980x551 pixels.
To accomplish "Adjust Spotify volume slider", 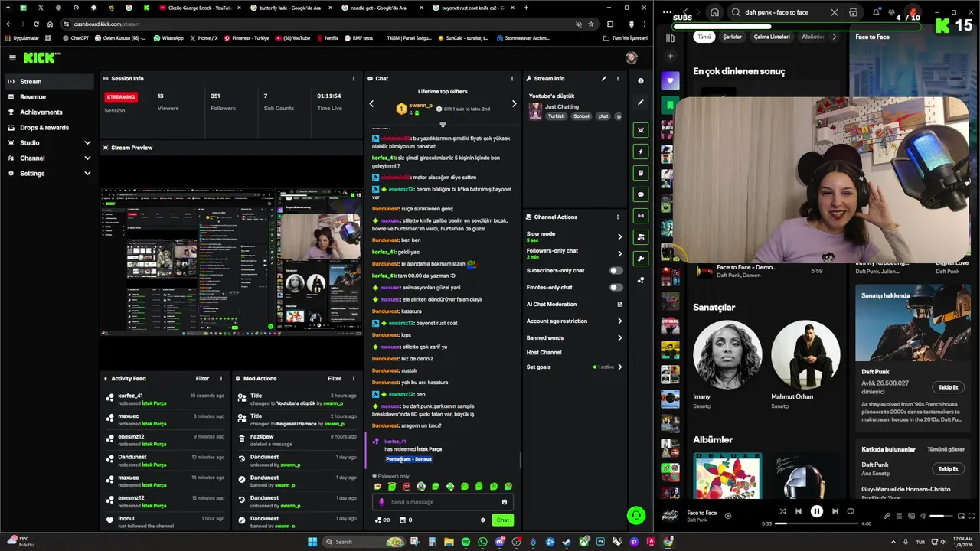I will (x=941, y=516).
